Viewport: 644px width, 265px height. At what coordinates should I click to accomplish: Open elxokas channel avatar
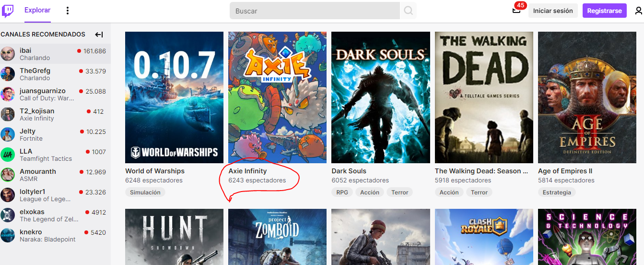click(x=8, y=215)
